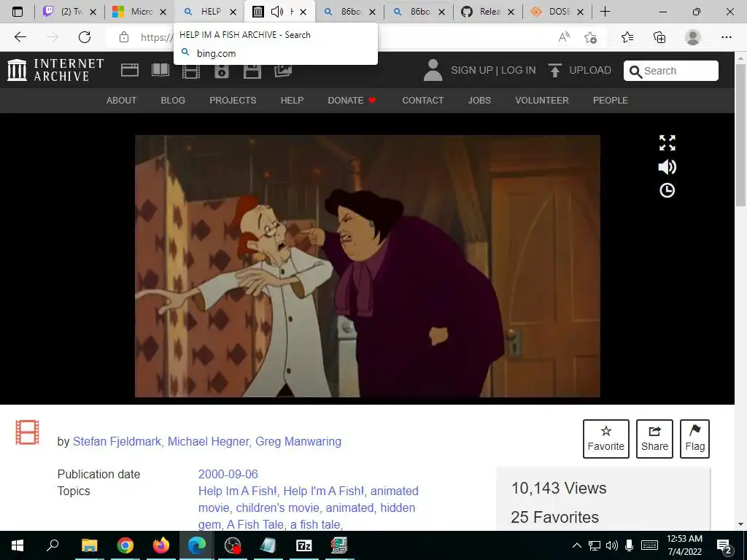Open the Collections icon in Edge toolbar
This screenshot has height=560, width=747.
(659, 37)
